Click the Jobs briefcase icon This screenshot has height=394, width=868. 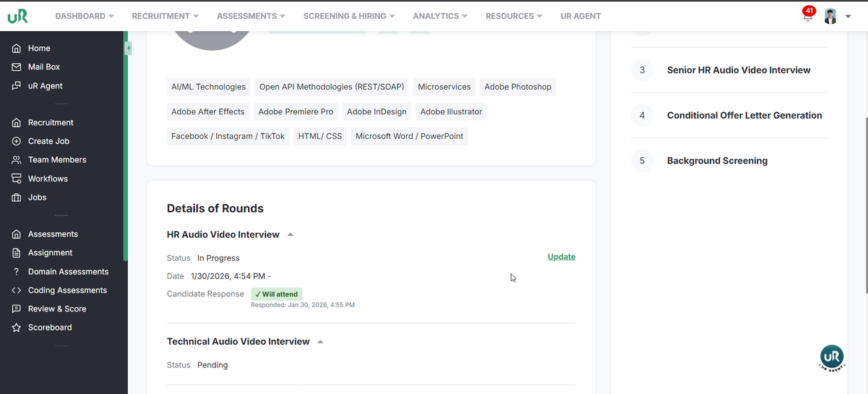click(17, 197)
